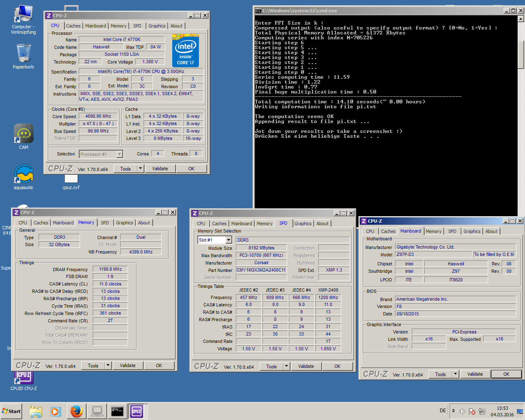
Task: Click the security flag tray icon
Action: click(x=472, y=411)
